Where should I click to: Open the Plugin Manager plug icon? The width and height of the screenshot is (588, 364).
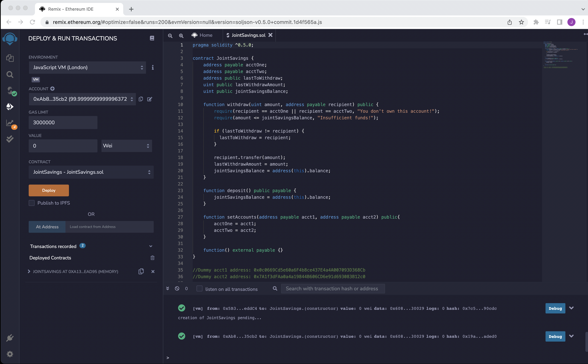pyautogui.click(x=10, y=338)
